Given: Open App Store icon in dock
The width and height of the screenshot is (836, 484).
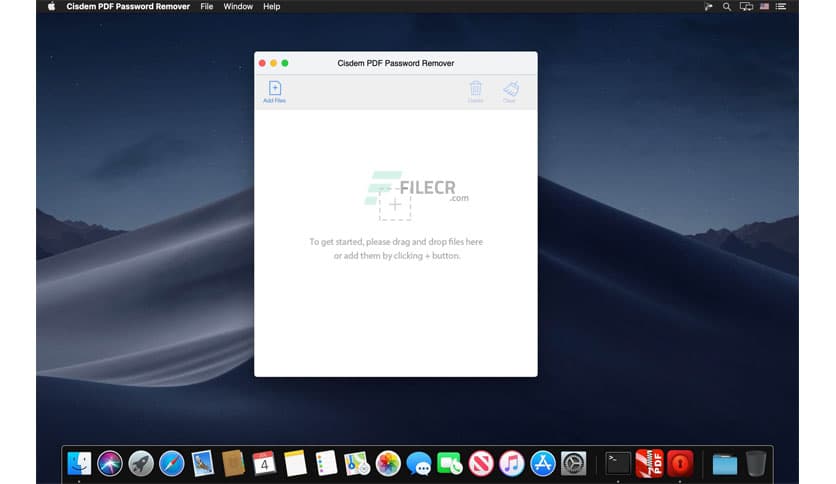Looking at the screenshot, I should pos(543,463).
